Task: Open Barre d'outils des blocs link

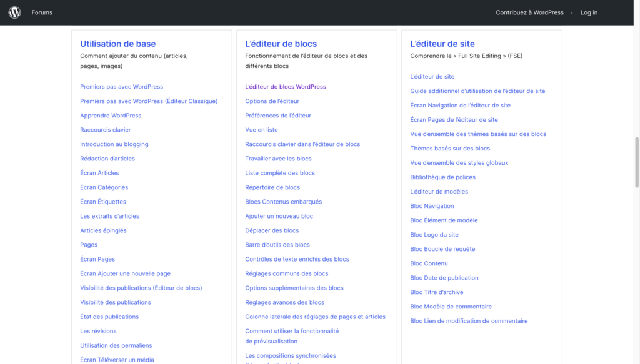Action: [277, 245]
